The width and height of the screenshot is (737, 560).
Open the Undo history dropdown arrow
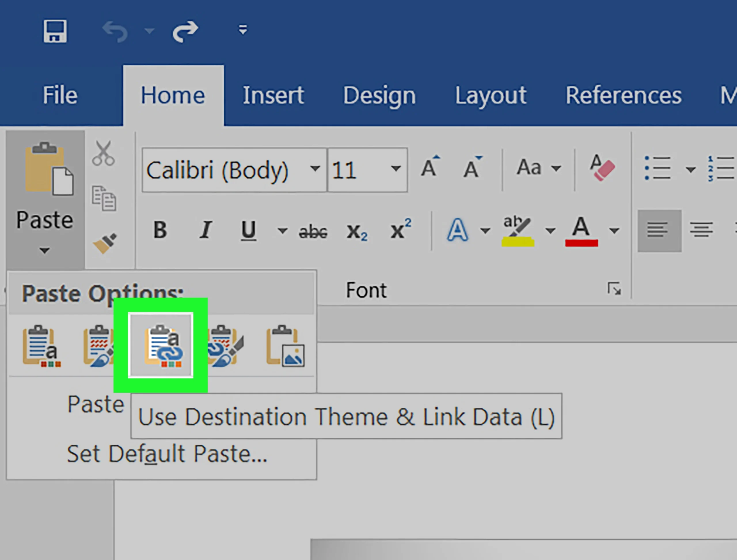(x=149, y=31)
